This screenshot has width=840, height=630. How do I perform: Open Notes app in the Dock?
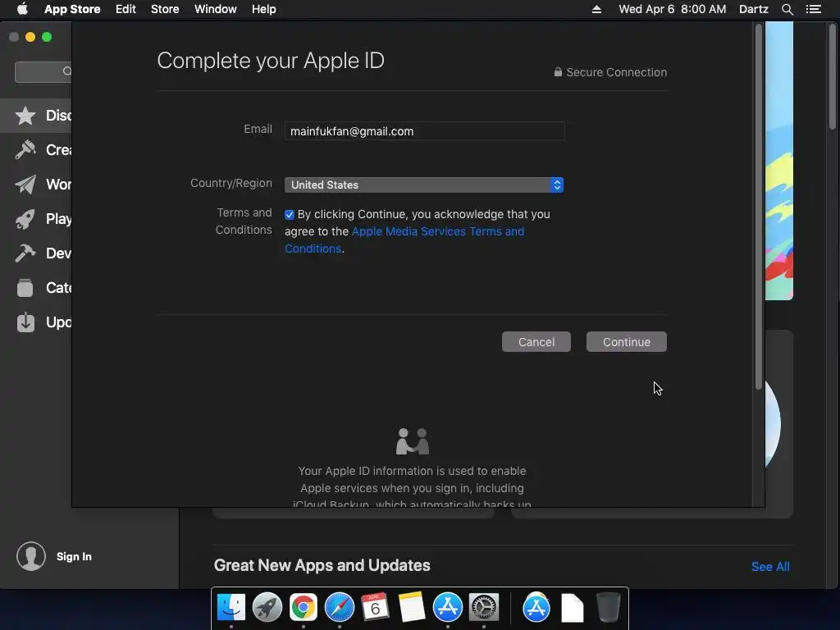(x=412, y=608)
